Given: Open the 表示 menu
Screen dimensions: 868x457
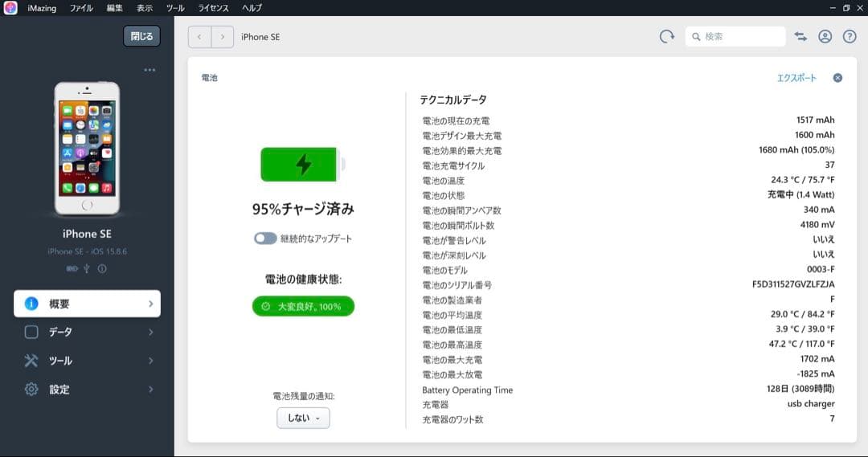Looking at the screenshot, I should click(x=145, y=8).
